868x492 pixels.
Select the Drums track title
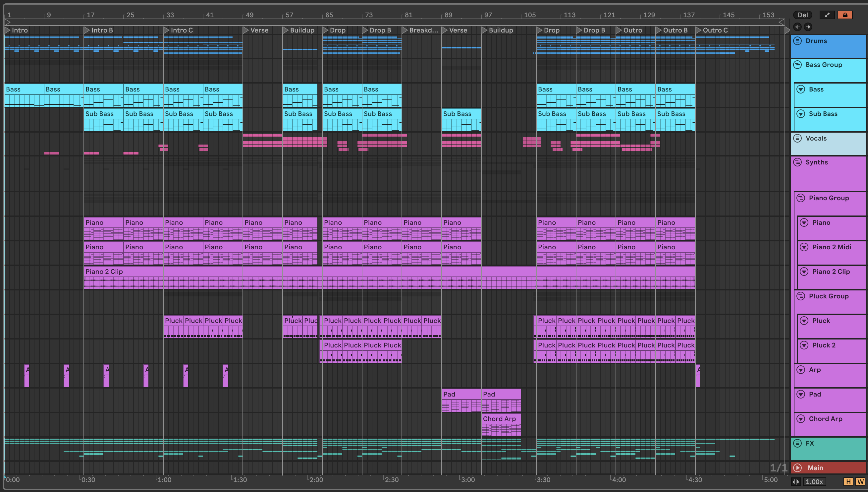tap(816, 41)
